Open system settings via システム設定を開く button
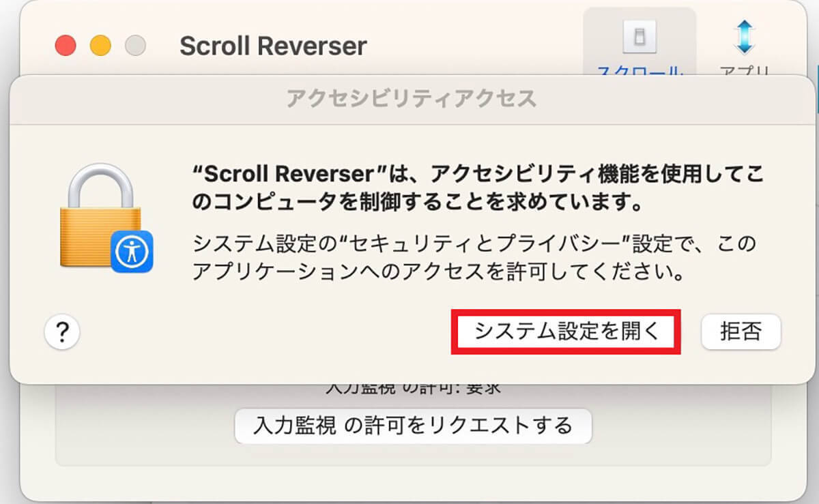Screen dimensions: 819x504 click(x=566, y=332)
